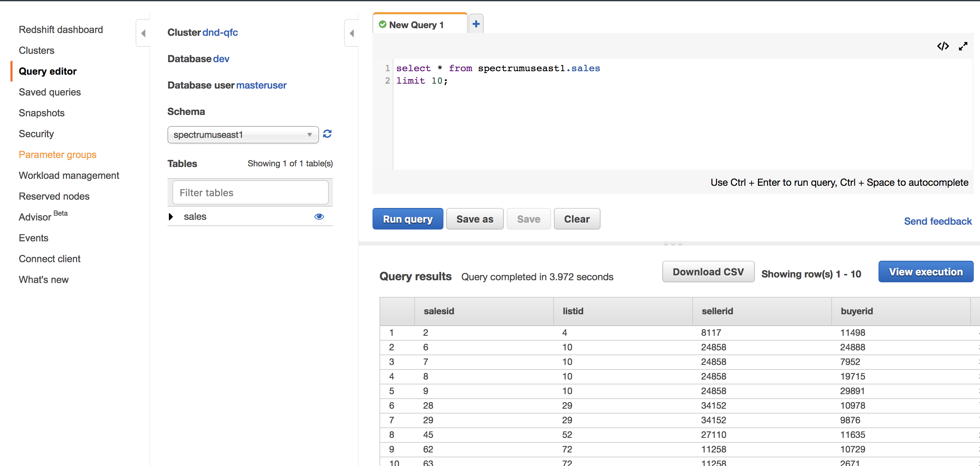Collapse the left navigation panel chevron
The width and height of the screenshot is (980, 466).
tap(143, 33)
